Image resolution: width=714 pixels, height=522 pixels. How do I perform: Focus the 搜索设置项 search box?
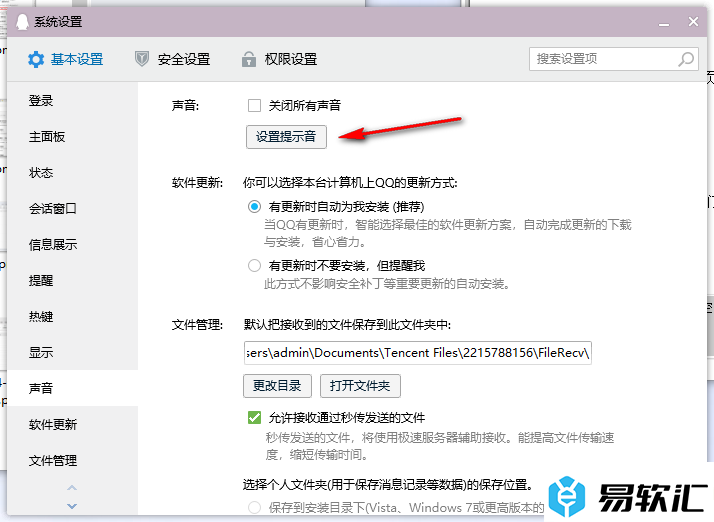(x=613, y=59)
